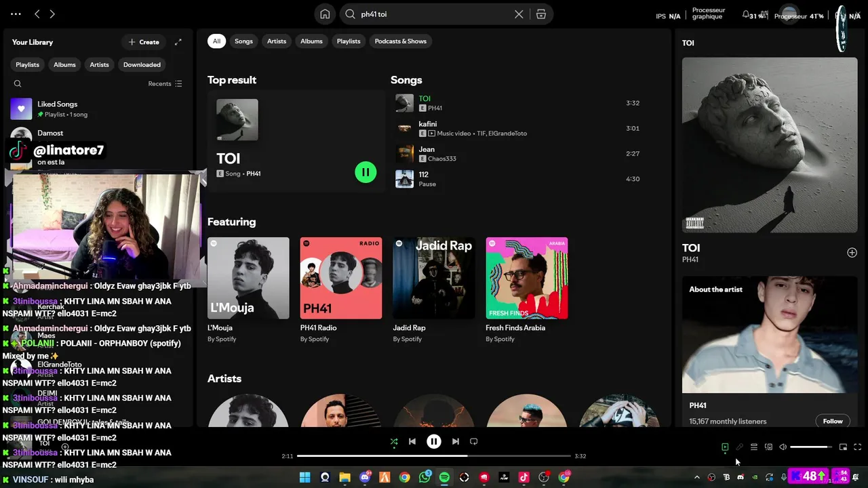Open Discord from the taskbar
Viewport: 868px width, 488px height.
tap(365, 477)
